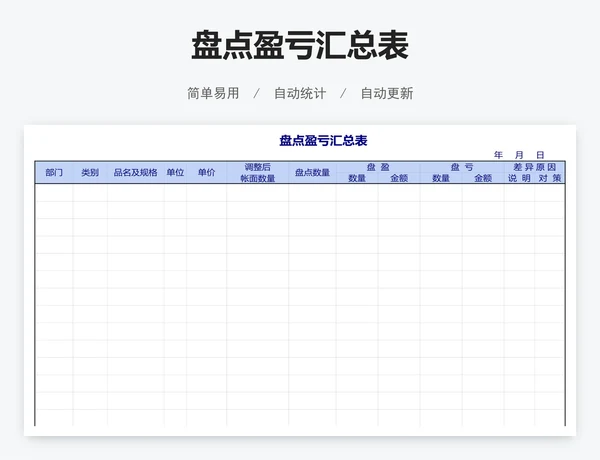The image size is (600, 460).
Task: Select the 品名及规格 column header
Action: click(x=135, y=172)
